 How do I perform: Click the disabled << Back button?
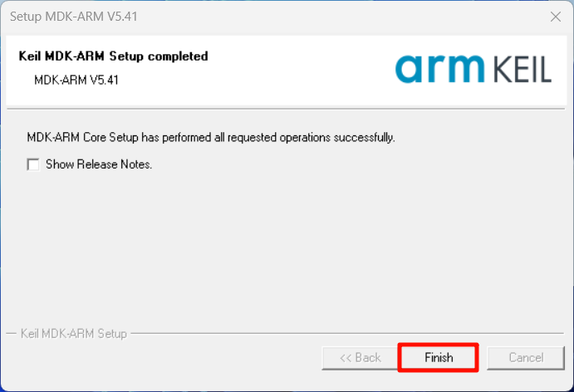(361, 358)
